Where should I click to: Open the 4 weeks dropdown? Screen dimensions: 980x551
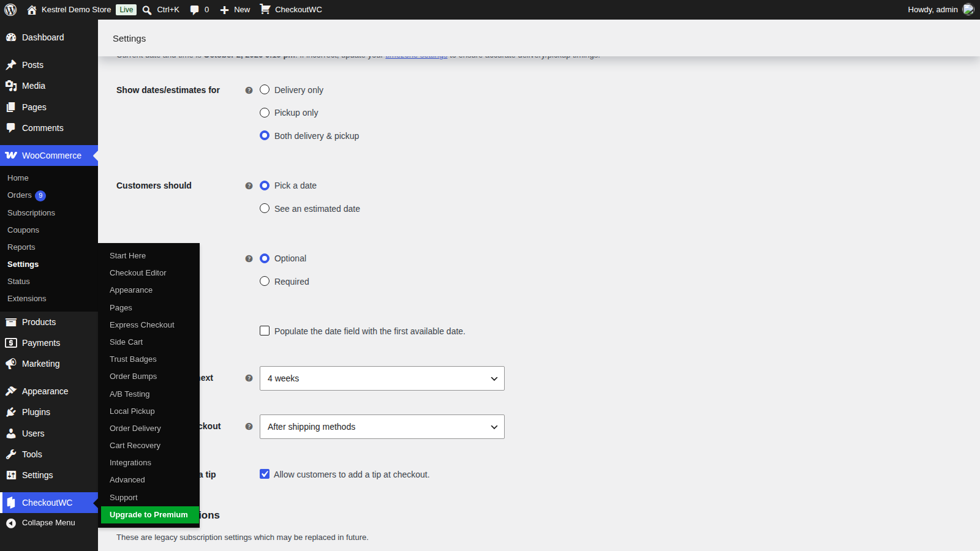pyautogui.click(x=382, y=378)
